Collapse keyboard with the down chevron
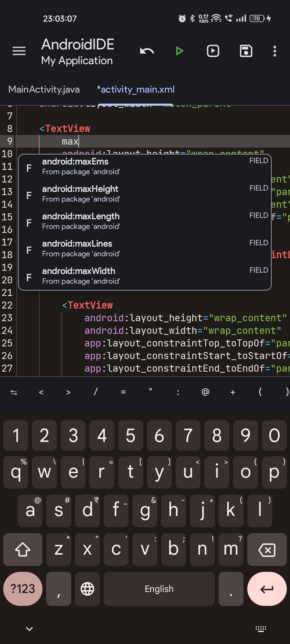The height and width of the screenshot is (644, 290). click(29, 629)
